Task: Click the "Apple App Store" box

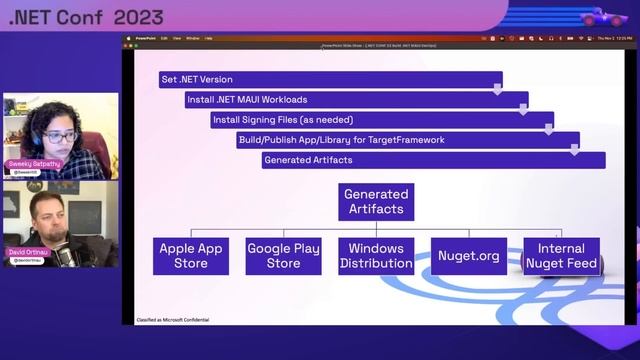Action: click(x=191, y=256)
